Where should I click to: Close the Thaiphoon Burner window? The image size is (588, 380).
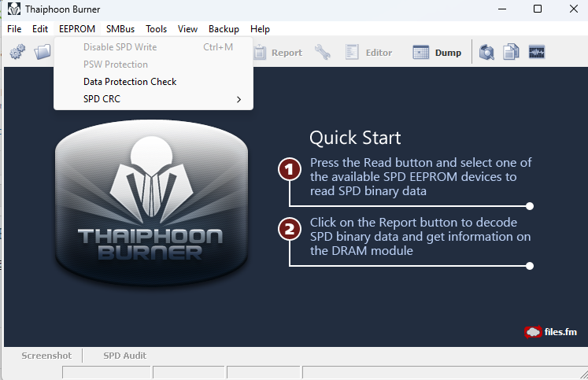[x=574, y=9]
